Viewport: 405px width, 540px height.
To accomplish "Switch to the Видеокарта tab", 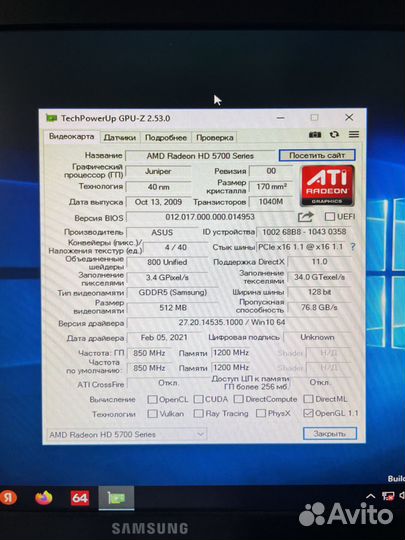I will (71, 136).
